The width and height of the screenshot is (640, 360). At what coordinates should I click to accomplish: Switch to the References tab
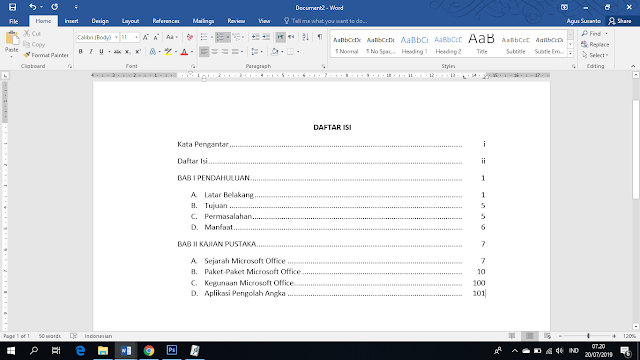166,21
